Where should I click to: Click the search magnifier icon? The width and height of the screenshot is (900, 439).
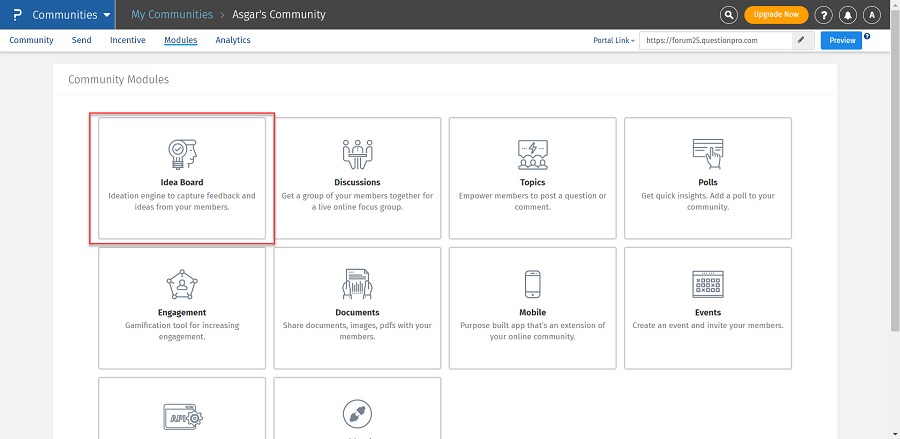[729, 15]
